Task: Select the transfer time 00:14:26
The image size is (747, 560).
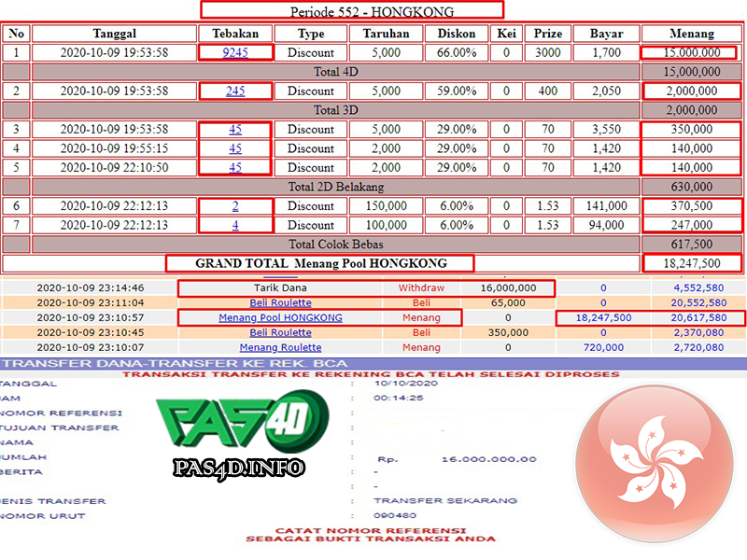Action: pyautogui.click(x=399, y=398)
